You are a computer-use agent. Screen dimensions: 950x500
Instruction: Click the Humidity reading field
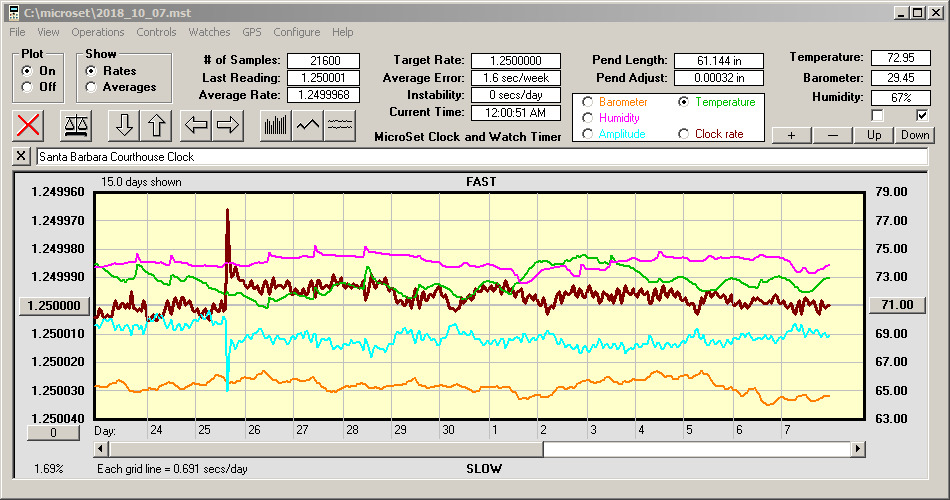tap(900, 98)
